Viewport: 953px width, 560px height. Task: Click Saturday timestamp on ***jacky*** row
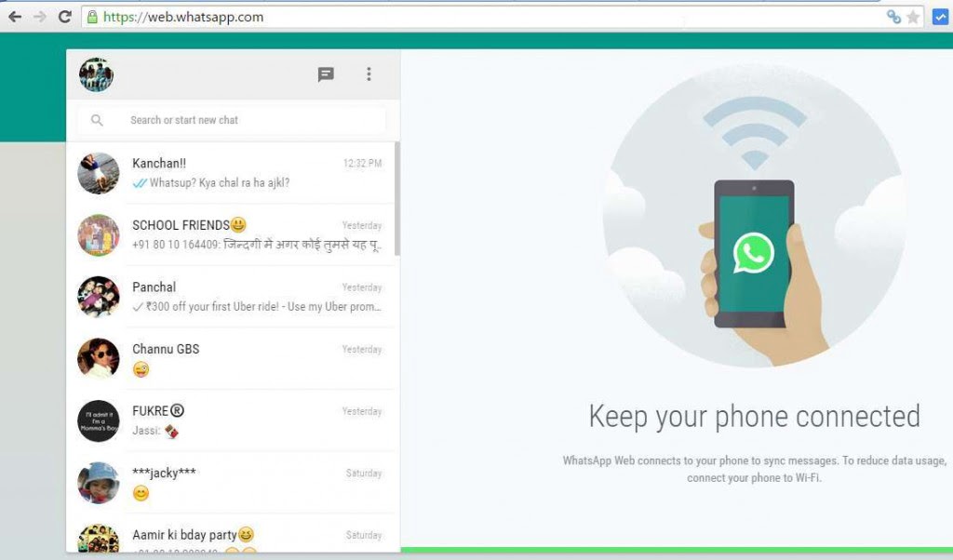click(364, 473)
